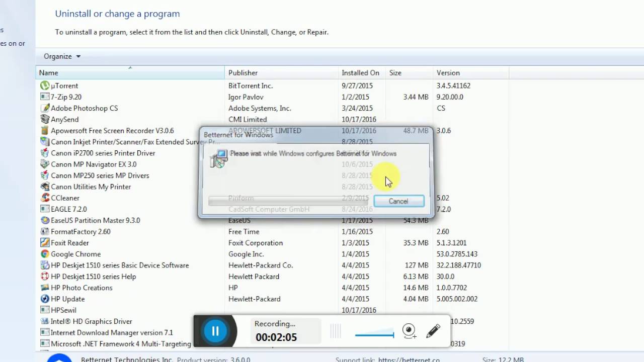The height and width of the screenshot is (362, 644).
Task: Click the webcam icon in recorder toolbar
Action: coord(409,331)
